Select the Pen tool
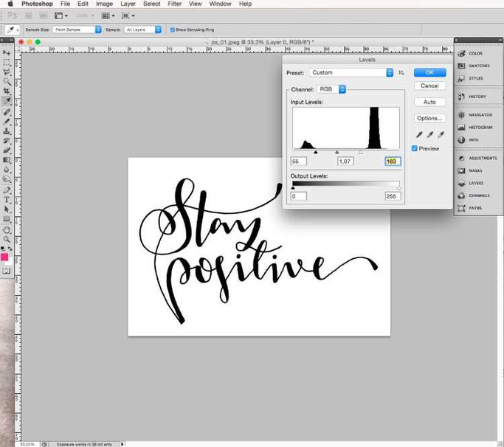 click(7, 190)
